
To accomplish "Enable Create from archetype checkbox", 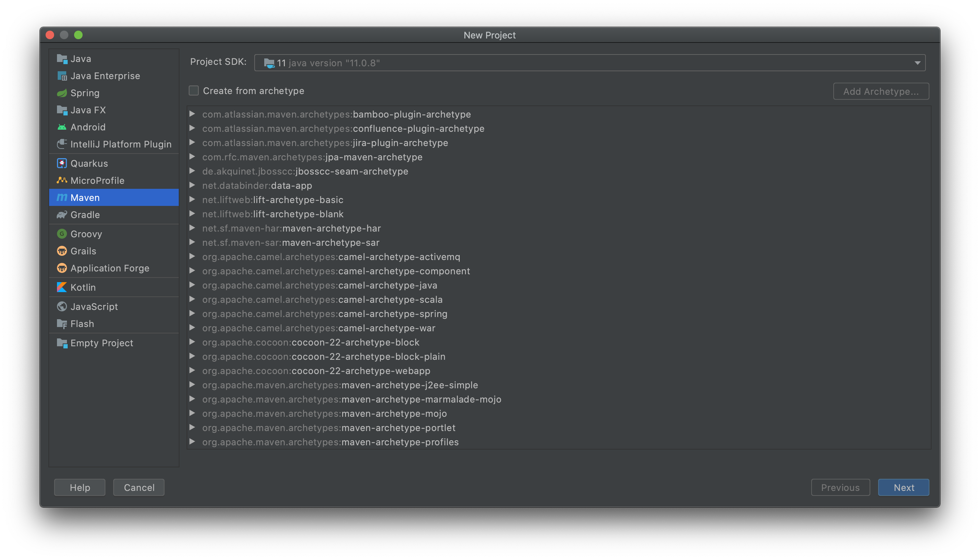I will click(x=194, y=91).
